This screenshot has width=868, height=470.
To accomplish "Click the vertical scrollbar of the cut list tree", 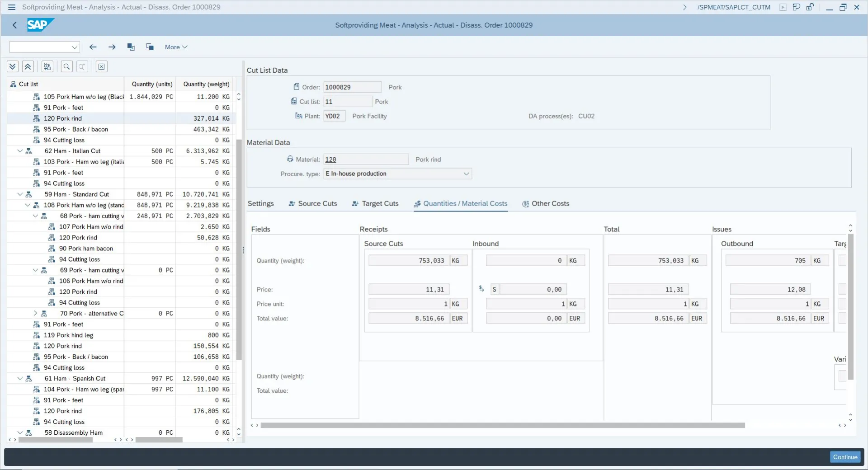I will coord(239,249).
